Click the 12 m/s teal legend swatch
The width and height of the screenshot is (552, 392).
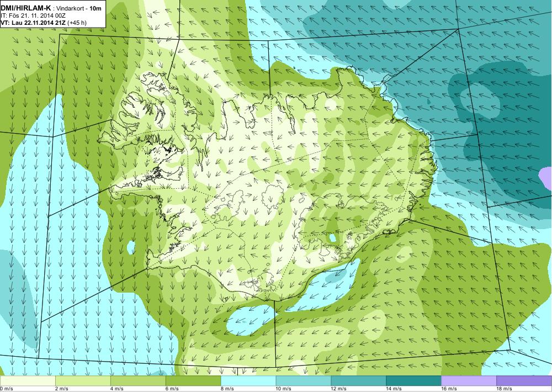click(358, 381)
